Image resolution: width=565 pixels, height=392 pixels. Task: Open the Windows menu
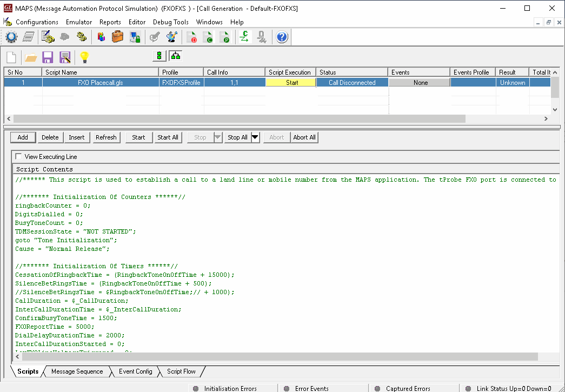pos(209,22)
